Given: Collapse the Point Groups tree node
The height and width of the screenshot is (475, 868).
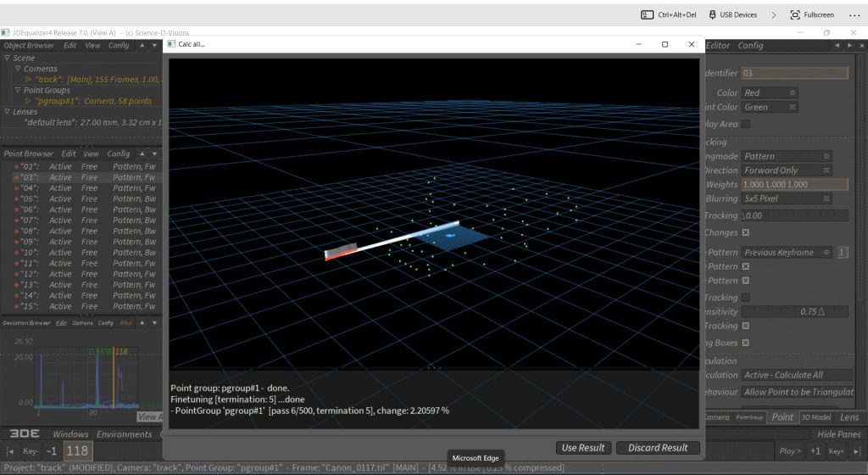Looking at the screenshot, I should pos(18,90).
